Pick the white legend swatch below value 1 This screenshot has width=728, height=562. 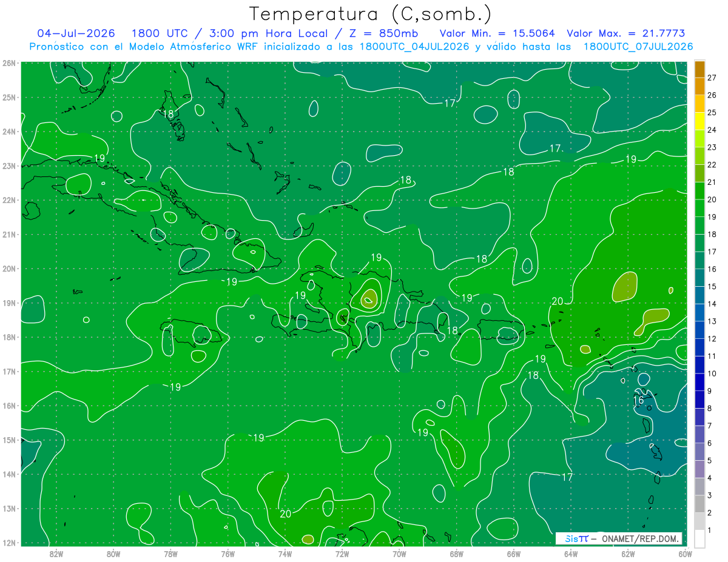click(x=699, y=538)
